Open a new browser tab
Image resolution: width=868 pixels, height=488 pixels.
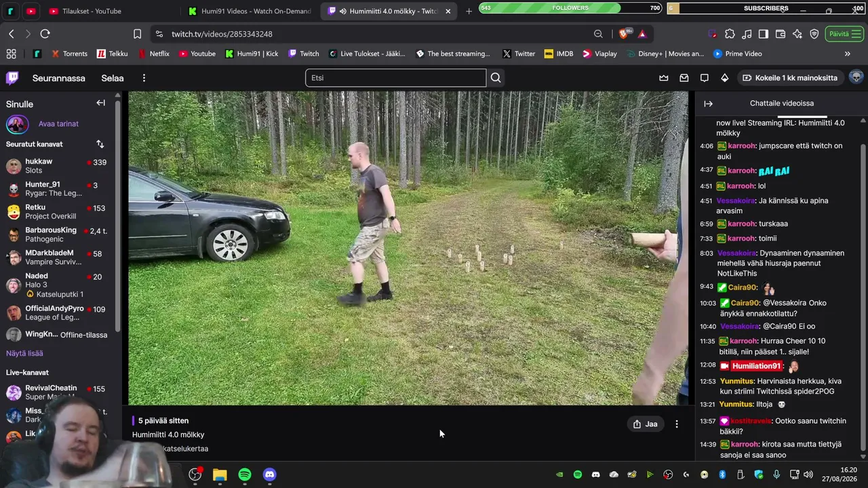click(469, 12)
